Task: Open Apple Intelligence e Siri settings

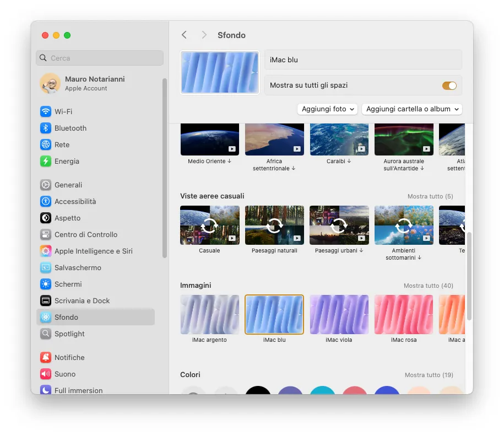Action: click(93, 251)
